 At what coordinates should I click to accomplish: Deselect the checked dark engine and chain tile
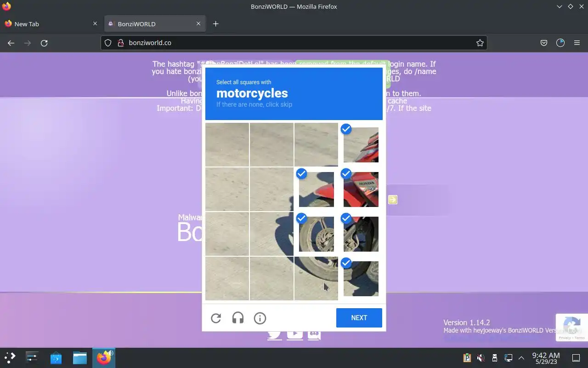[x=361, y=234]
